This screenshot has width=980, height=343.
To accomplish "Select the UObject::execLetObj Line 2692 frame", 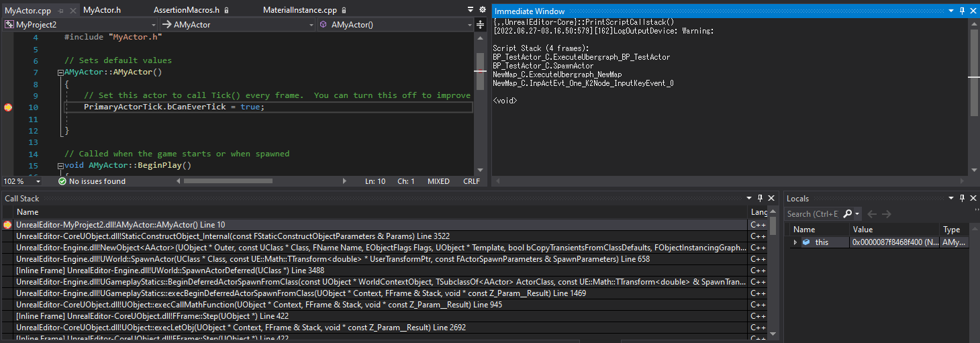I will click(x=381, y=328).
